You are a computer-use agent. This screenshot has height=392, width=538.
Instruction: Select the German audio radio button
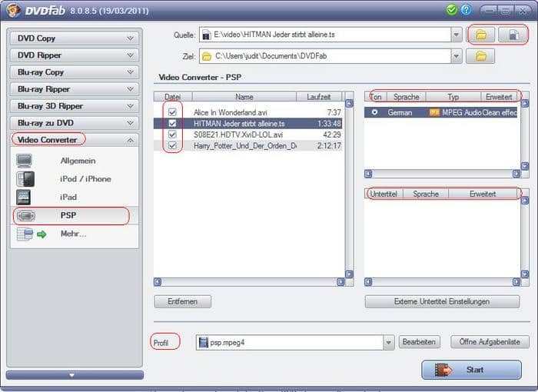pyautogui.click(x=375, y=112)
